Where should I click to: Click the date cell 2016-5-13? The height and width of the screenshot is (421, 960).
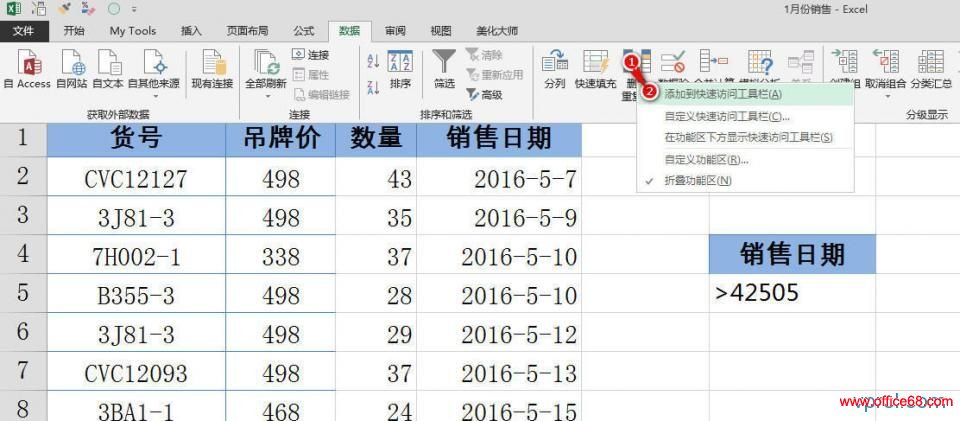(499, 371)
